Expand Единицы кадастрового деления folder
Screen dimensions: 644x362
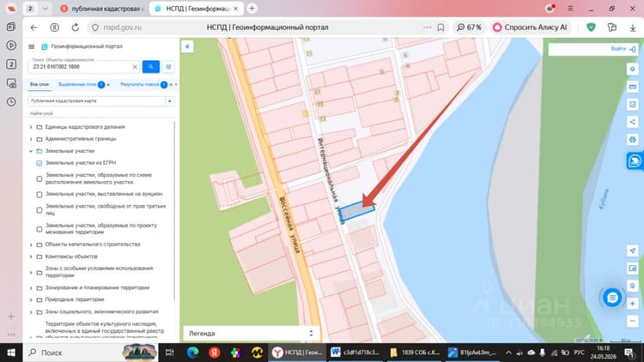tap(31, 127)
